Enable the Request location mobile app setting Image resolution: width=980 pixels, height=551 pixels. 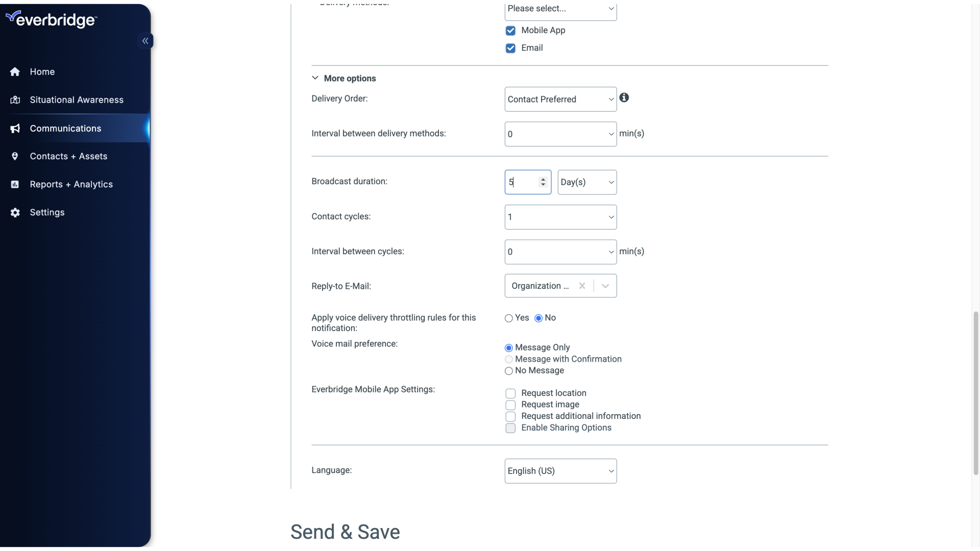click(x=510, y=393)
